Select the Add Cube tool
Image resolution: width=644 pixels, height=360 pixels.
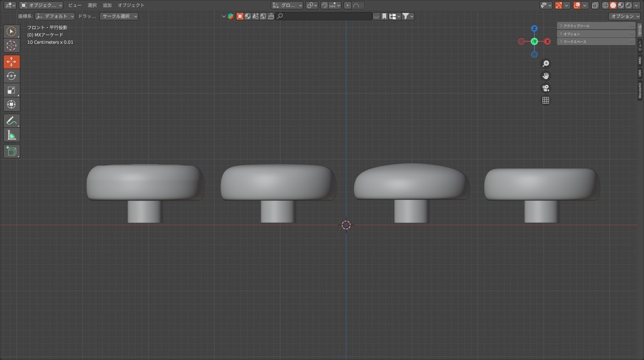11,151
